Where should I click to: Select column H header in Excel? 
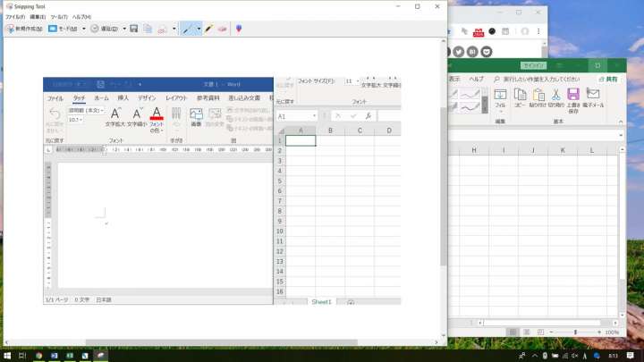[x=474, y=150]
